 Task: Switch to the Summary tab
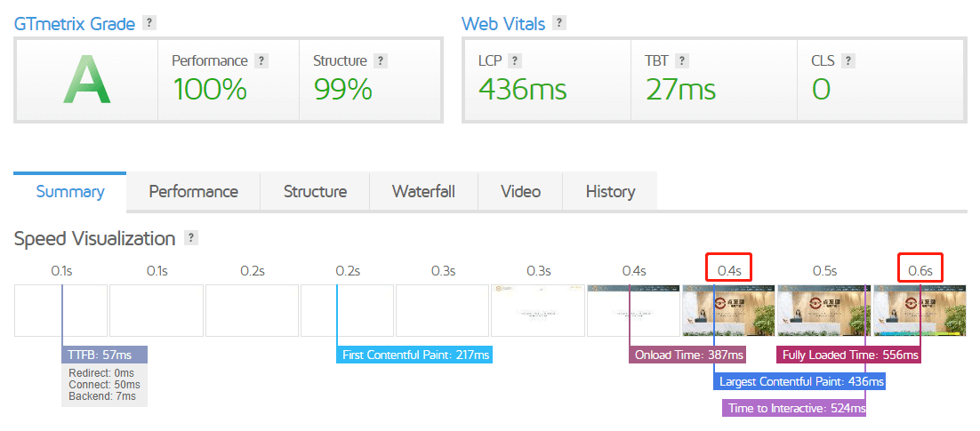coord(70,191)
